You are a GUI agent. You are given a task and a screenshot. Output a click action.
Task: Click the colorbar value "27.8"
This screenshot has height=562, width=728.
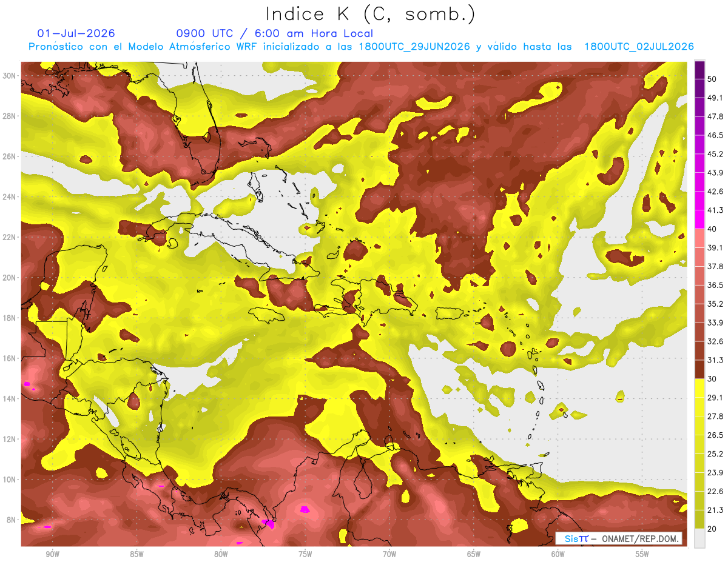click(714, 416)
